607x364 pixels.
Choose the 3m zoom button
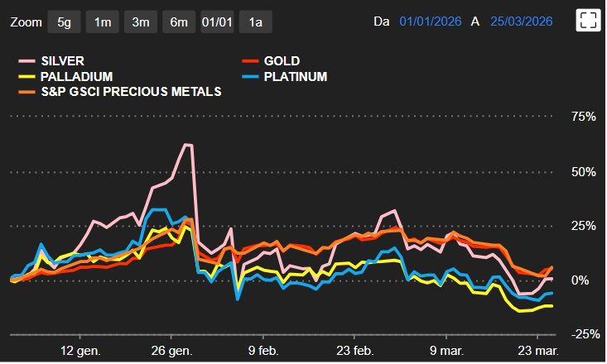click(140, 22)
